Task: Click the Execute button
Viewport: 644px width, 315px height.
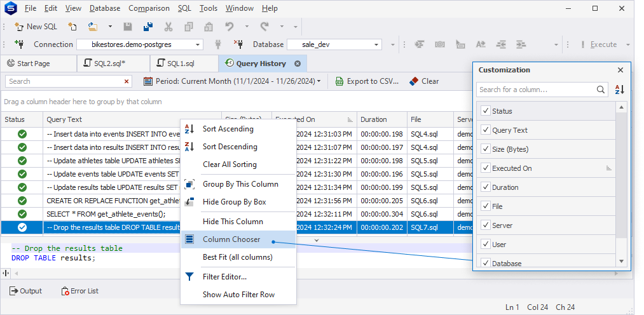Action: (598, 44)
